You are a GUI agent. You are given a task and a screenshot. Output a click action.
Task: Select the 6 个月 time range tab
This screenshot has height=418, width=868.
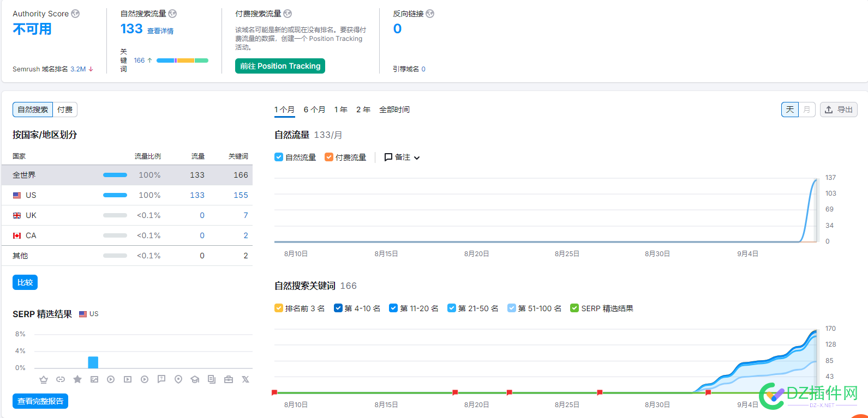(314, 110)
